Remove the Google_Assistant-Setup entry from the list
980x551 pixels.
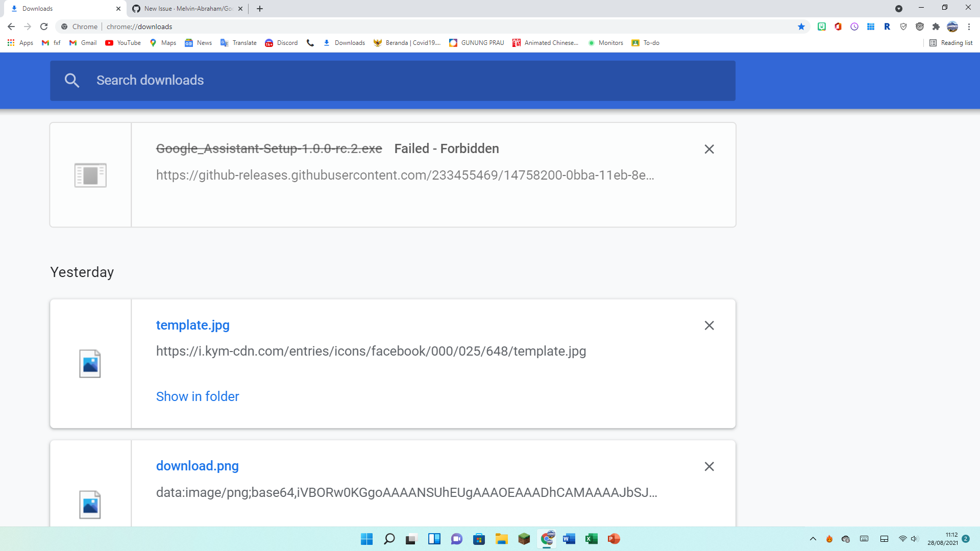click(709, 149)
